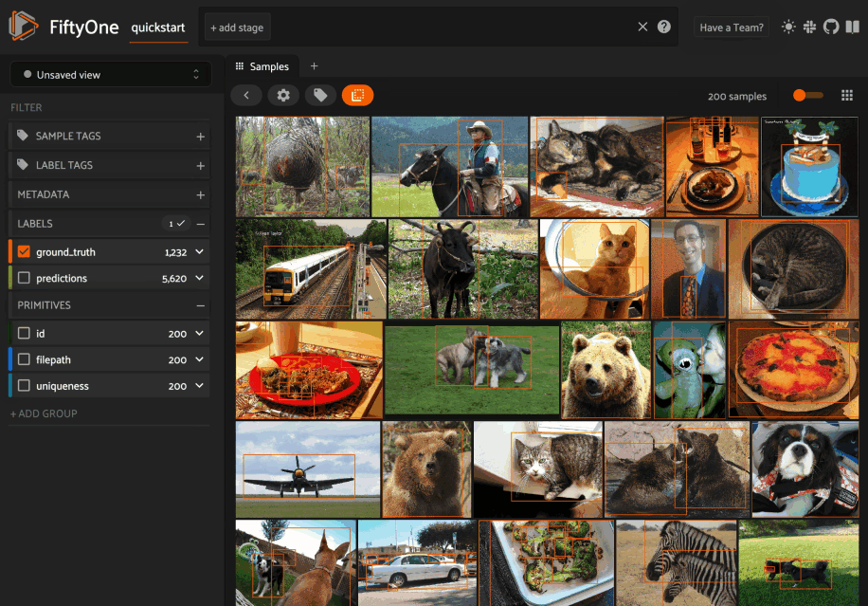
Task: Click the Have a Team? button
Action: (732, 28)
